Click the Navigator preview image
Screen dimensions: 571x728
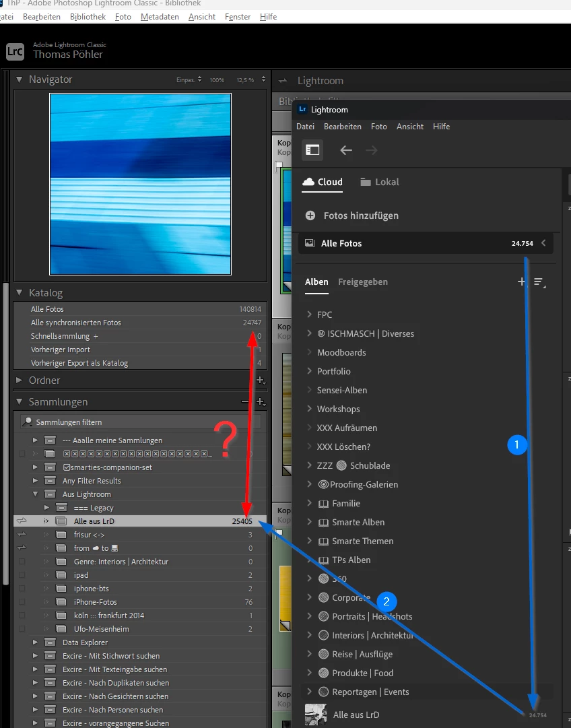[140, 185]
